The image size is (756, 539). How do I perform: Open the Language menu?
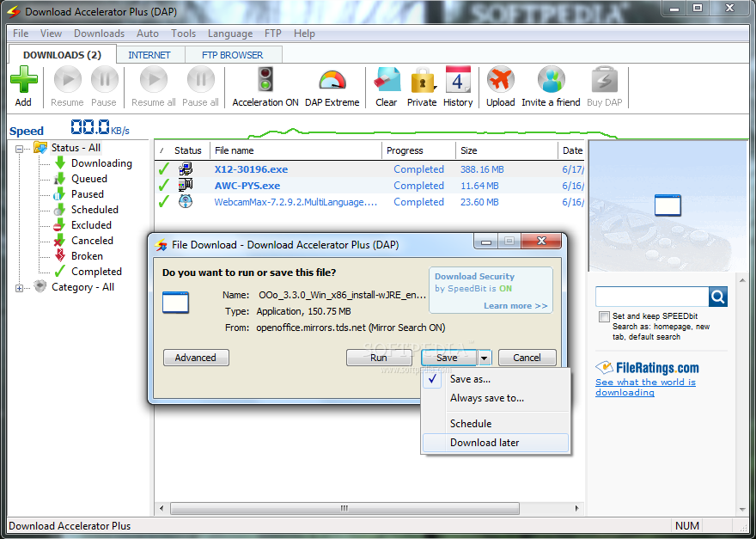pyautogui.click(x=230, y=34)
